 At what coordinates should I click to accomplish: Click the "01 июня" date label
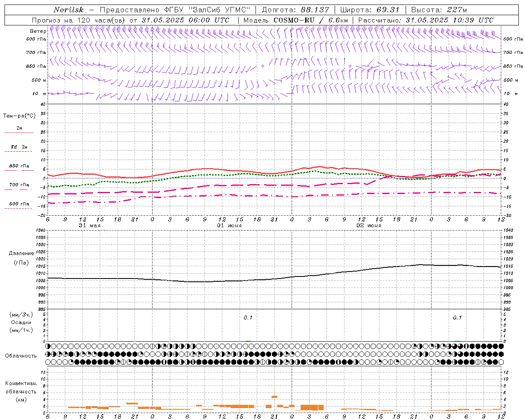point(229,226)
